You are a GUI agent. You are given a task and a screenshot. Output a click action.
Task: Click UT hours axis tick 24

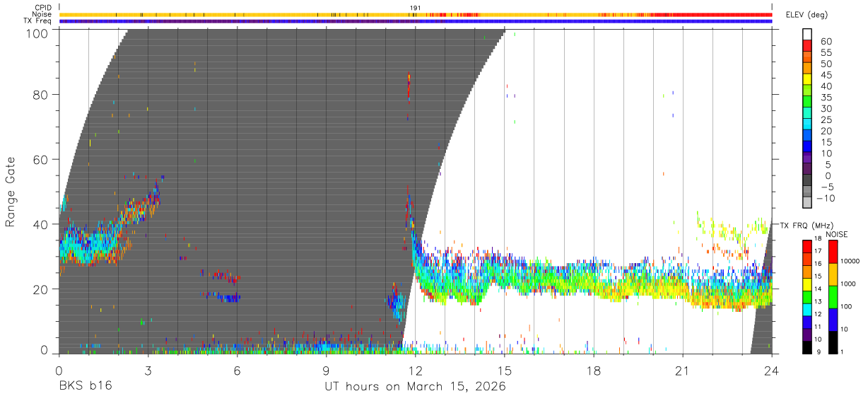click(772, 371)
